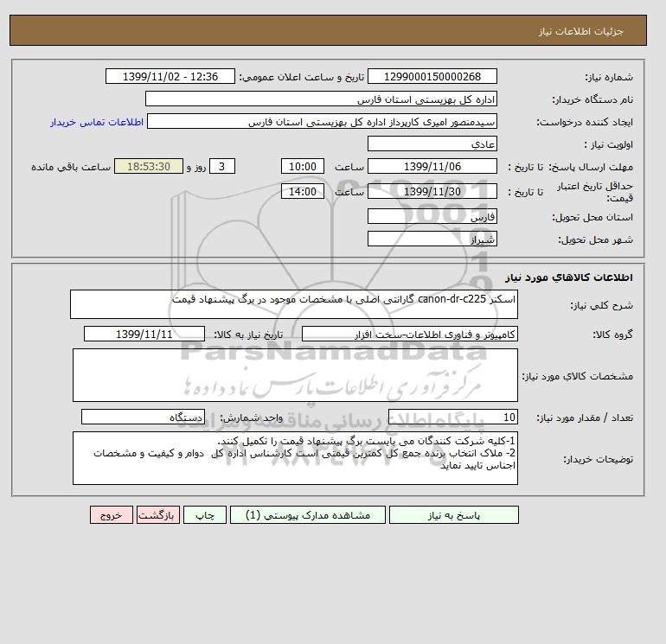Click the goods need date 1399/11/11
Image resolution: width=666 pixels, height=644 pixels.
coord(144,334)
